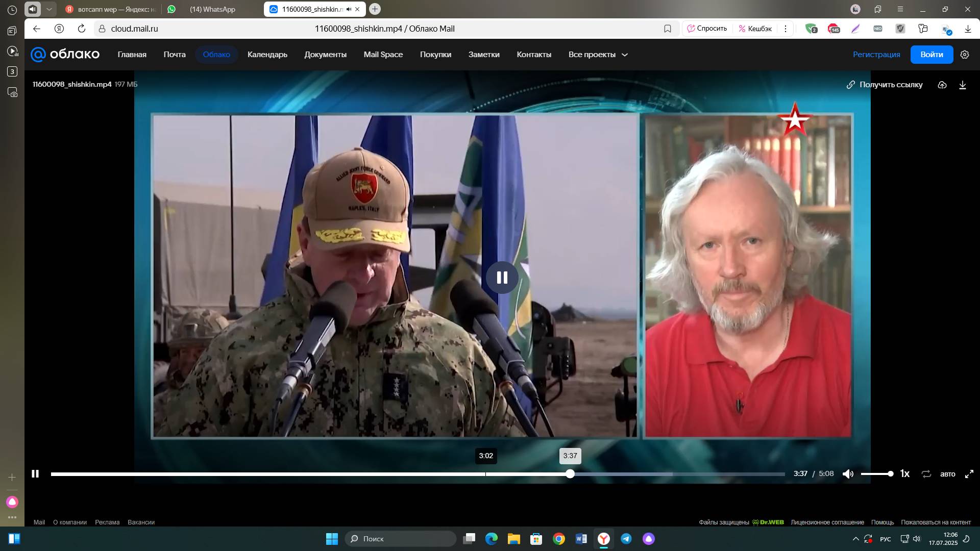Viewport: 980px width, 551px height.
Task: Open the Почта menu item
Action: coord(175,55)
